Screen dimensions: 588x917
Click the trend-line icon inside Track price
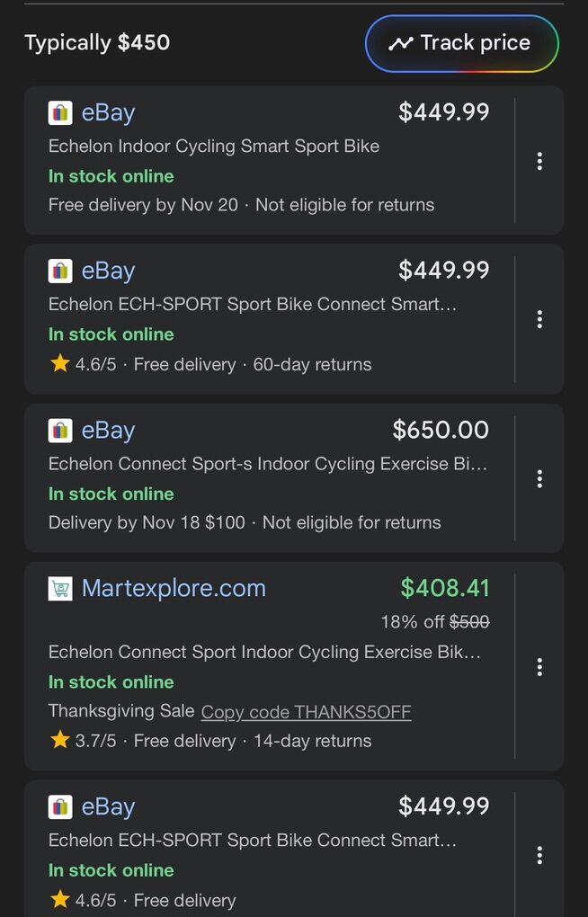400,43
